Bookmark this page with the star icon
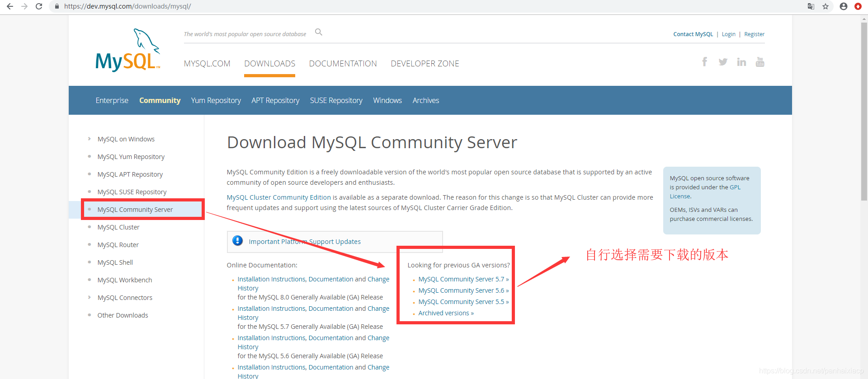The width and height of the screenshot is (868, 379). 826,6
